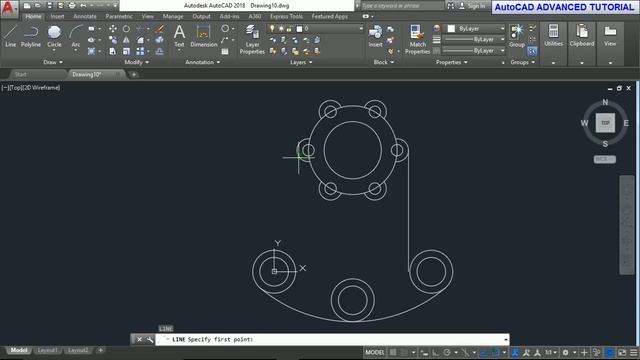Click the command line input field
Screen dimensions: 640x360
332,339
